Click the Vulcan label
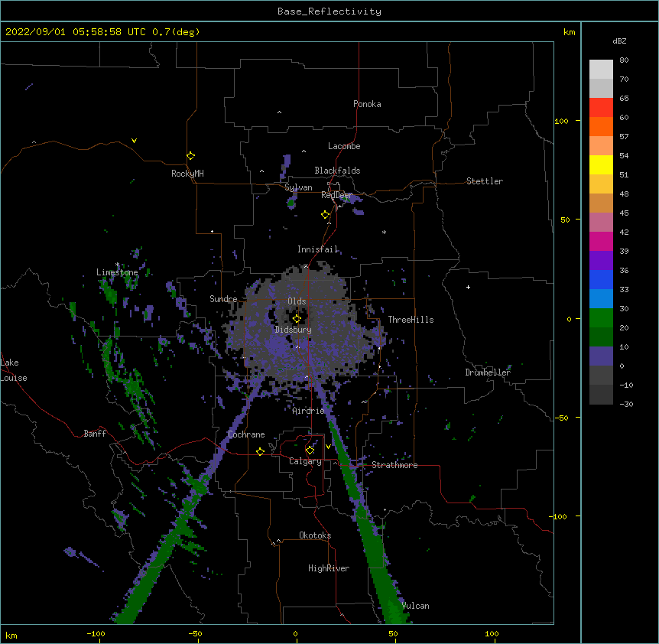 416,606
